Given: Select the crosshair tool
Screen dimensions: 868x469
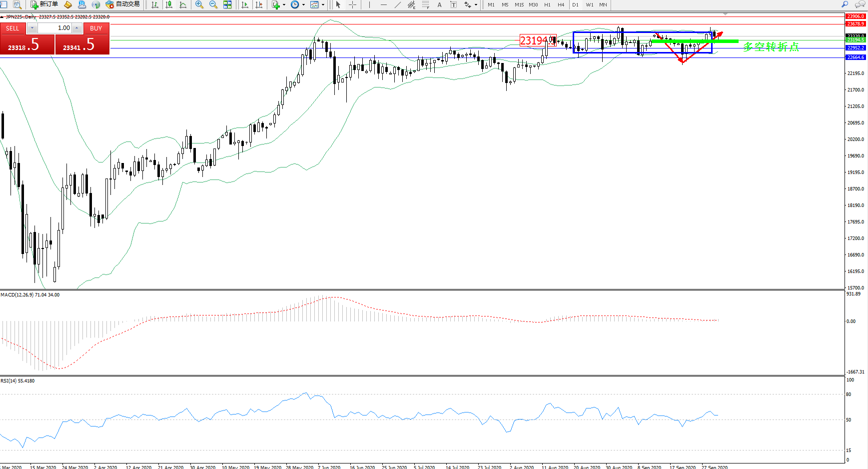Looking at the screenshot, I should pyautogui.click(x=352, y=4).
